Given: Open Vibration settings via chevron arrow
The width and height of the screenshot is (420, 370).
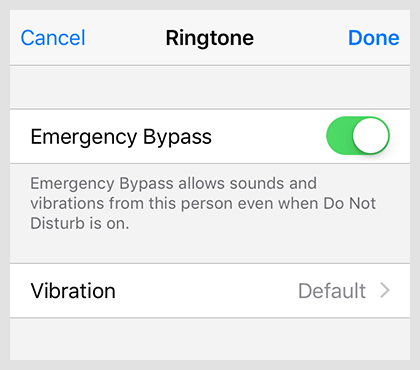Looking at the screenshot, I should (x=385, y=291).
